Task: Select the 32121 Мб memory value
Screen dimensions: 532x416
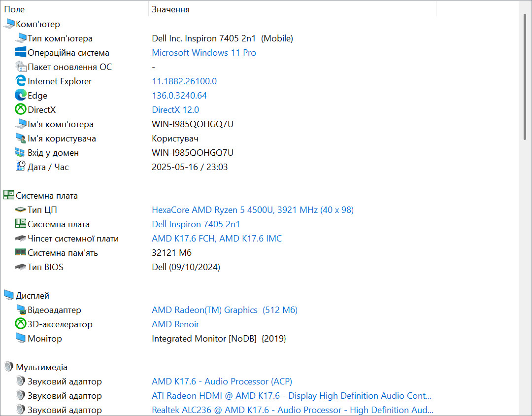Action: click(172, 253)
